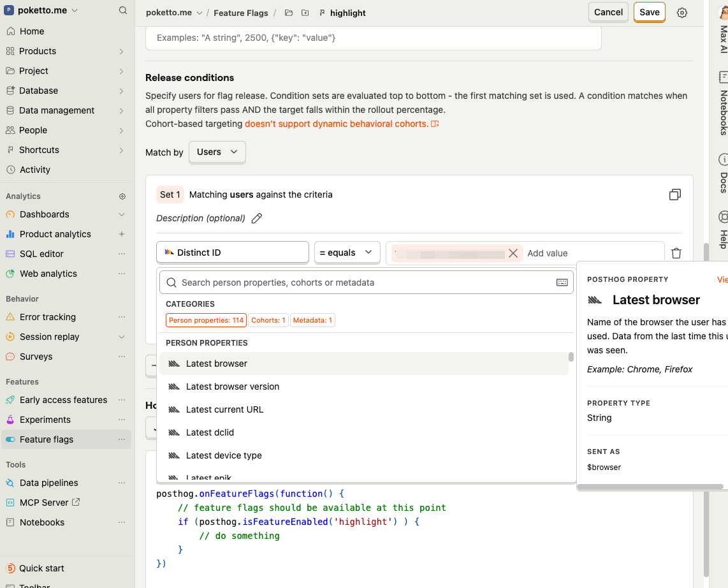The width and height of the screenshot is (728, 588).
Task: Filter by Metadata: 1 category
Action: pyautogui.click(x=312, y=320)
